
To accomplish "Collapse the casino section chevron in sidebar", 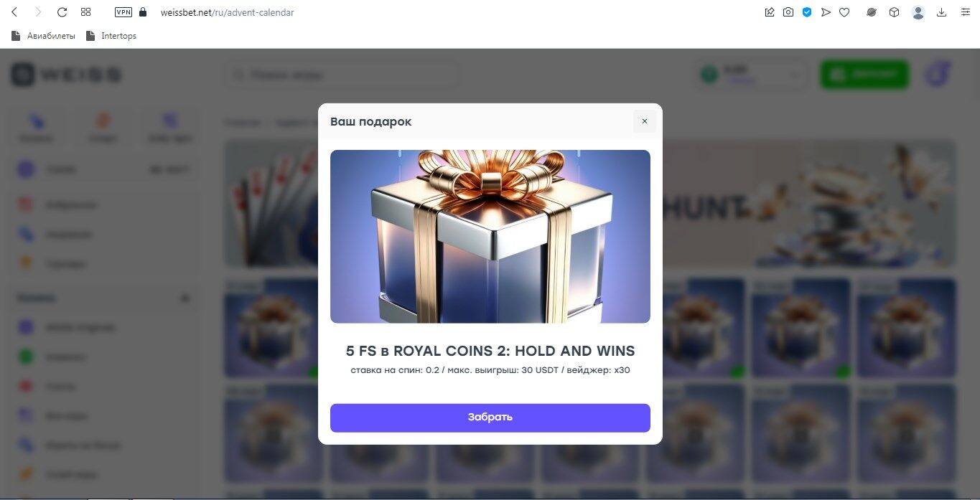I will pos(185,298).
